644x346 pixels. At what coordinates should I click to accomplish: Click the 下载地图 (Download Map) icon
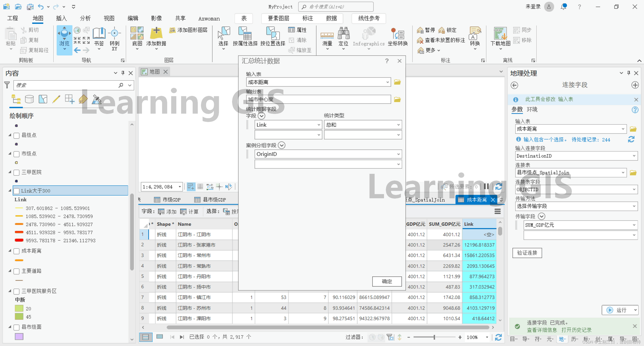click(500, 34)
